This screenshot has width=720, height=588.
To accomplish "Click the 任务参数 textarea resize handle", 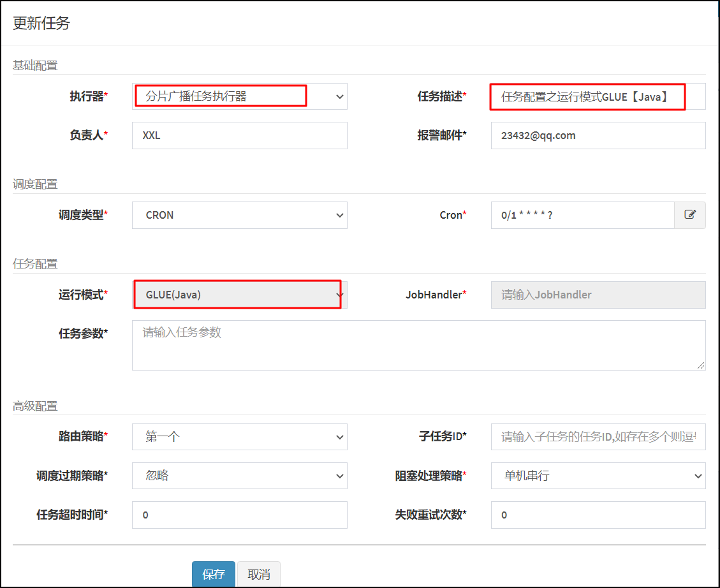I will [701, 365].
